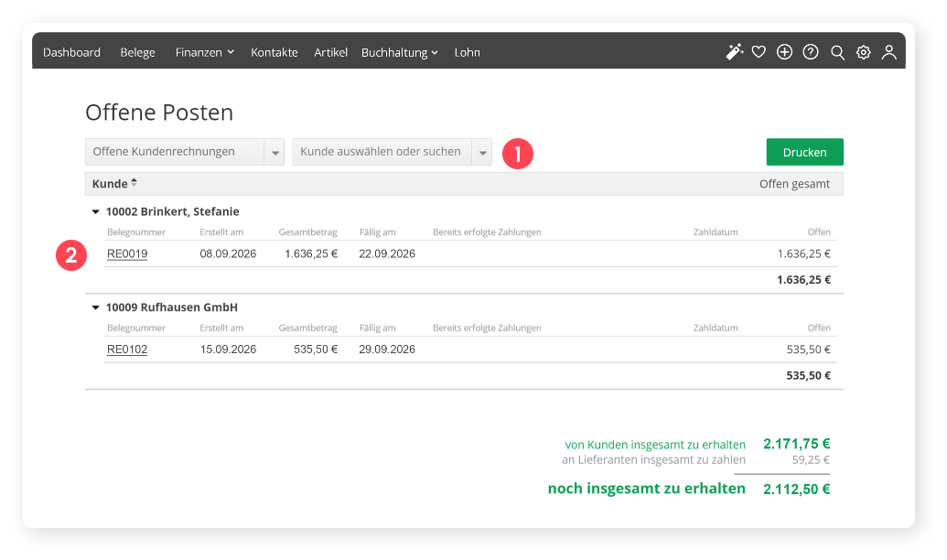Open the Finanzen menu
This screenshot has height=560, width=947.
pyautogui.click(x=205, y=52)
